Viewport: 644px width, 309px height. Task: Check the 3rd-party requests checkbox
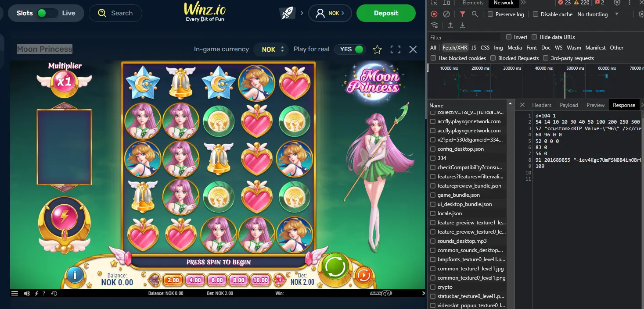point(546,58)
